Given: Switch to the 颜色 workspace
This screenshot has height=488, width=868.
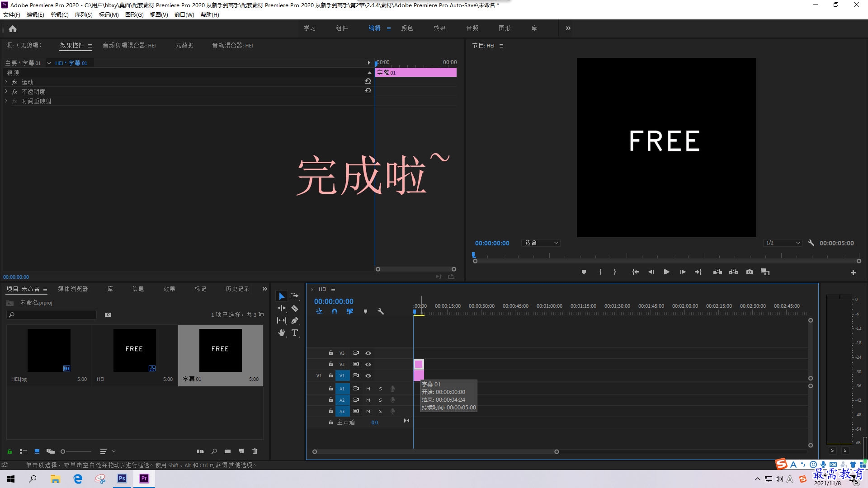Looking at the screenshot, I should pos(407,28).
